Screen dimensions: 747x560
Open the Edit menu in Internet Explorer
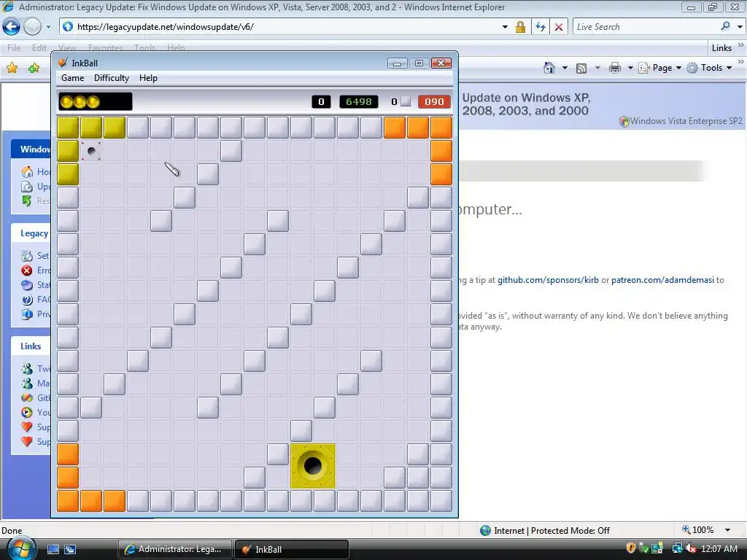pos(39,47)
